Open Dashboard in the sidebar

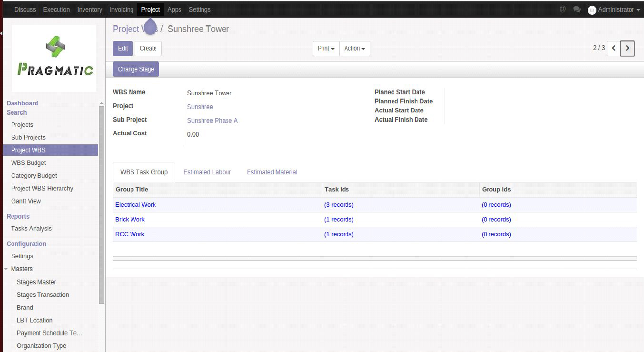click(x=22, y=103)
